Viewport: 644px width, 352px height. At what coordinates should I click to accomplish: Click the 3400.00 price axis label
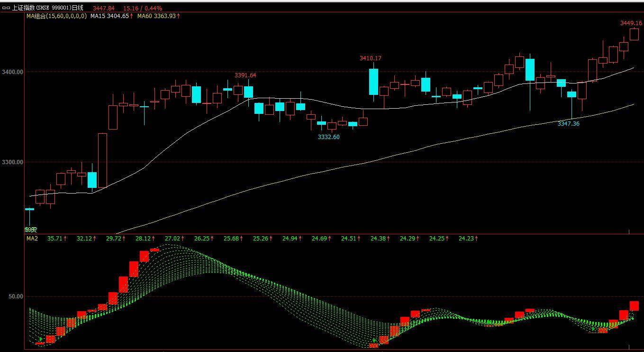12,72
